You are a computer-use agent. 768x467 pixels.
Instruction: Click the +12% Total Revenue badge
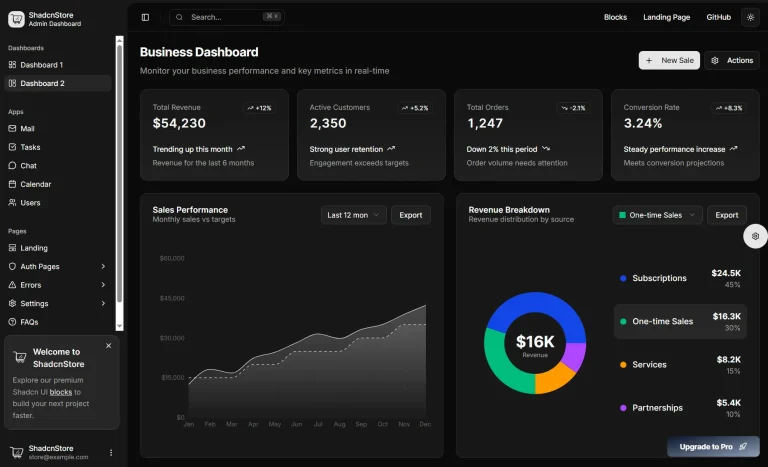pyautogui.click(x=259, y=108)
